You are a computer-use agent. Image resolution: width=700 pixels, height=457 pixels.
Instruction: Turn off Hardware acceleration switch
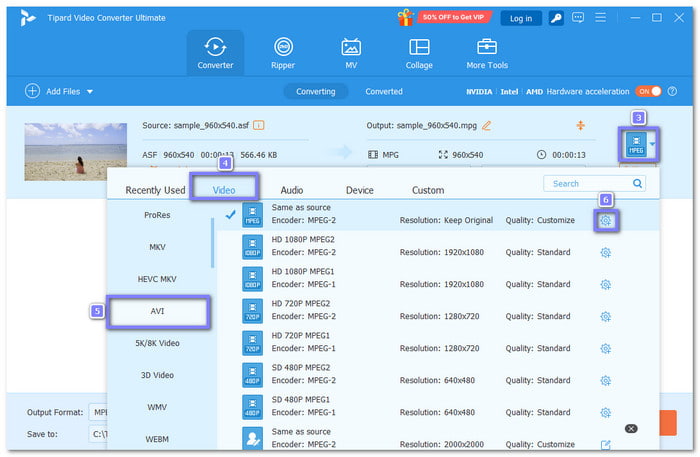pos(648,91)
